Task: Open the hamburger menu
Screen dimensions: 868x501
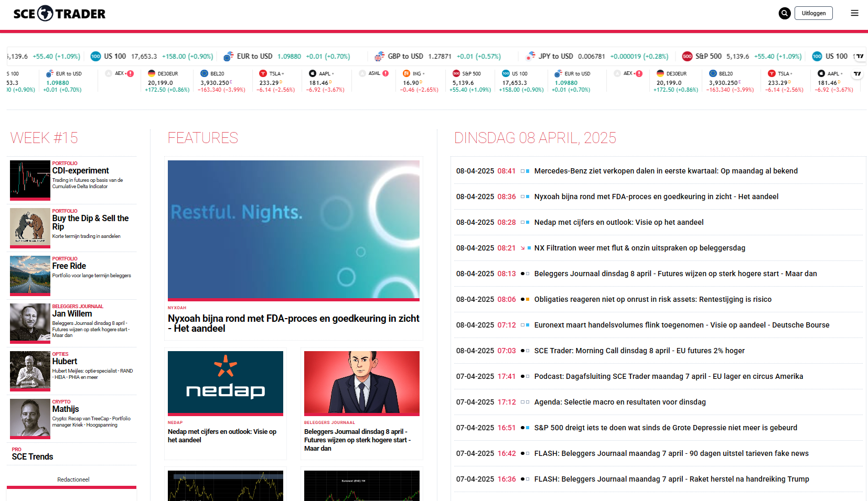Action: (854, 13)
